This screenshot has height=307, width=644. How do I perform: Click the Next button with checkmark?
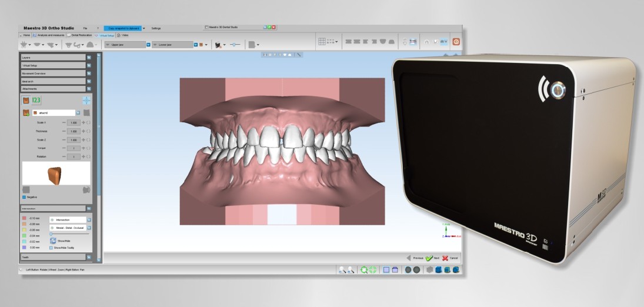[432, 258]
